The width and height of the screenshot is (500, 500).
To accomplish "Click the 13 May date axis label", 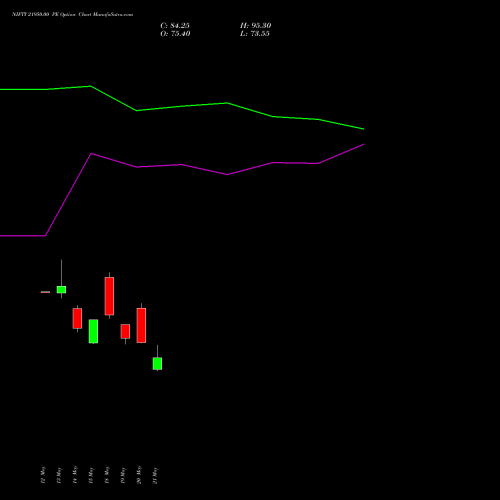I will [x=59, y=475].
